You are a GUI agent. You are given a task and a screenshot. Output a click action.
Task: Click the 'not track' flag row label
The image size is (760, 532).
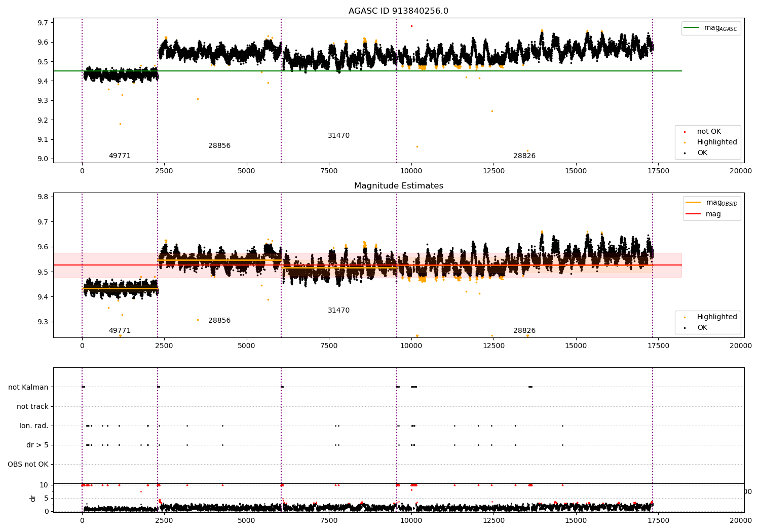(x=32, y=406)
